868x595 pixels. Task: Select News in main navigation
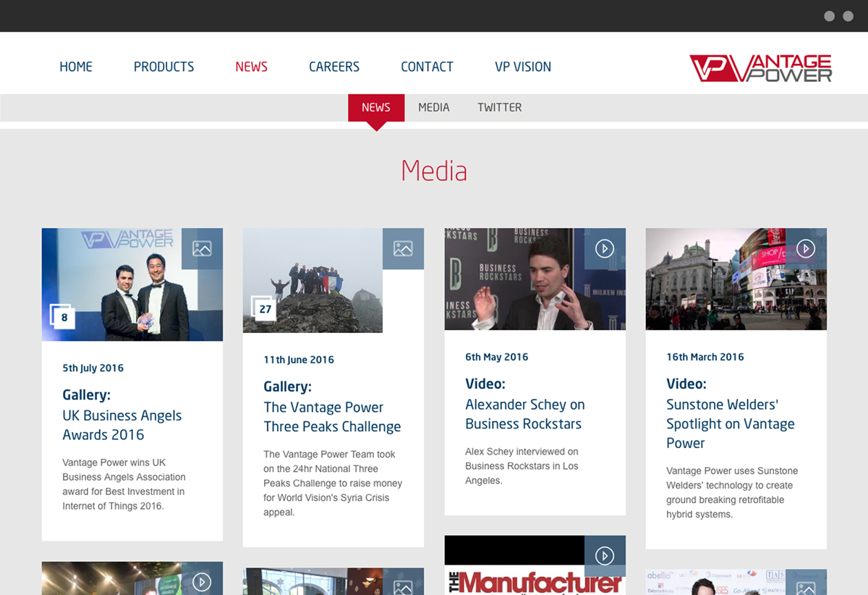point(251,67)
